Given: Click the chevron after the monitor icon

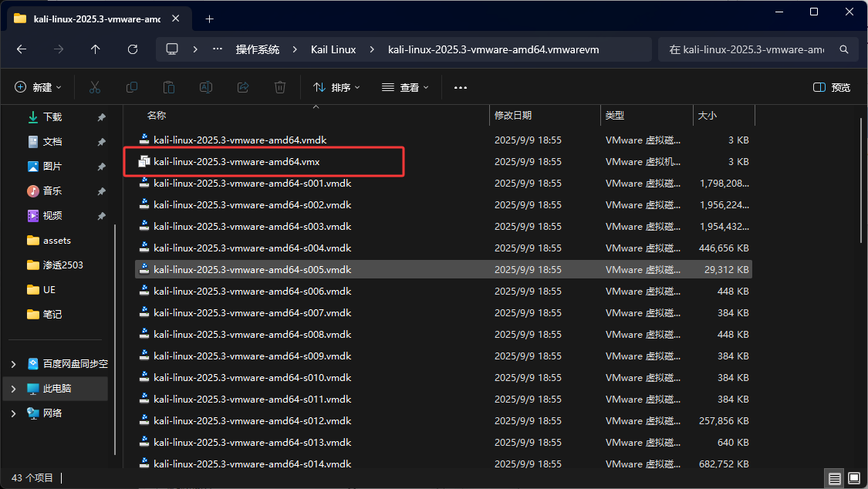Looking at the screenshot, I should pos(195,50).
